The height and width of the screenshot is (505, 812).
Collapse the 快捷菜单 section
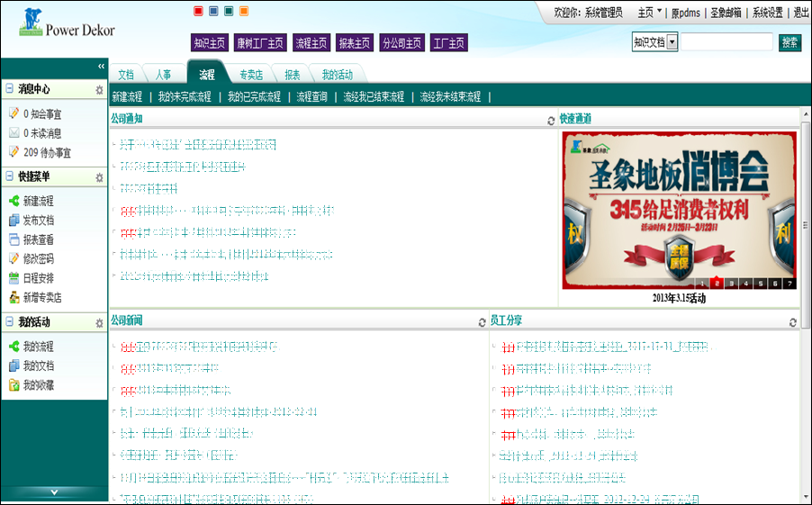[9, 176]
